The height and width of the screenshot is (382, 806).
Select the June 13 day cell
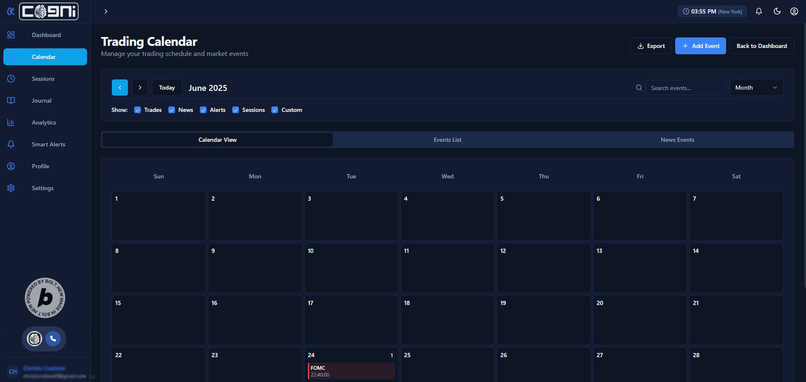[x=640, y=268]
